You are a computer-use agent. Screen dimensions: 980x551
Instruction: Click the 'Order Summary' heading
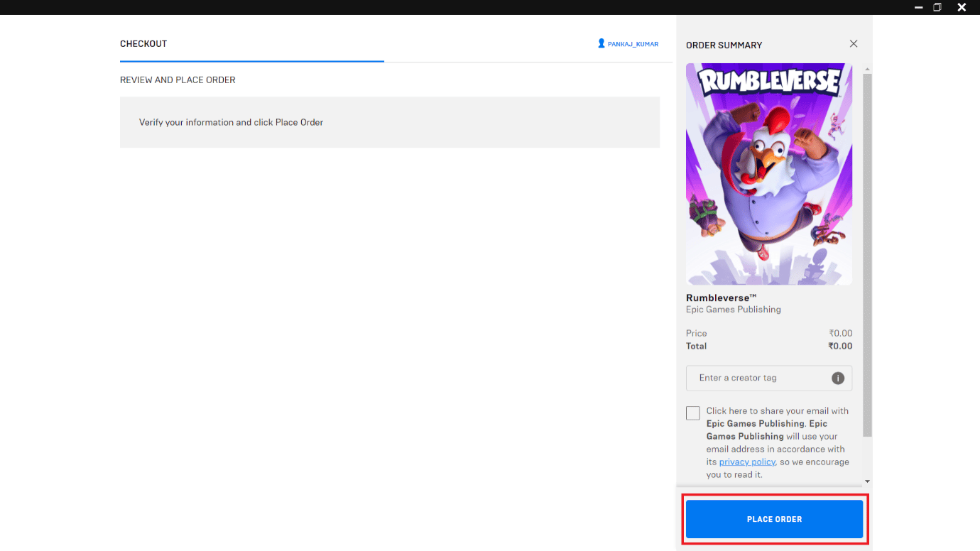click(x=724, y=45)
